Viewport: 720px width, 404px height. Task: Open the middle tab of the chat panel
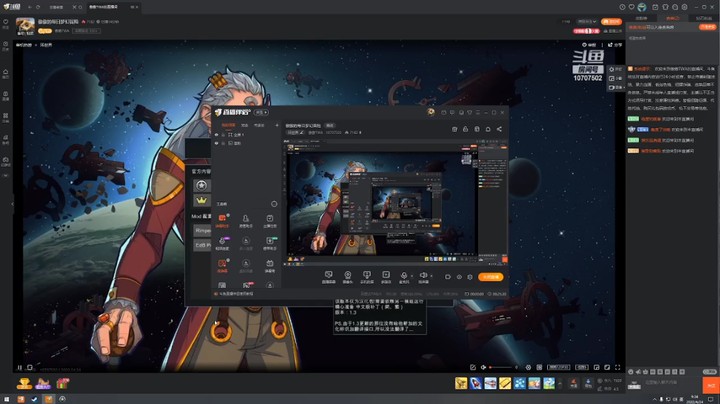(x=673, y=18)
